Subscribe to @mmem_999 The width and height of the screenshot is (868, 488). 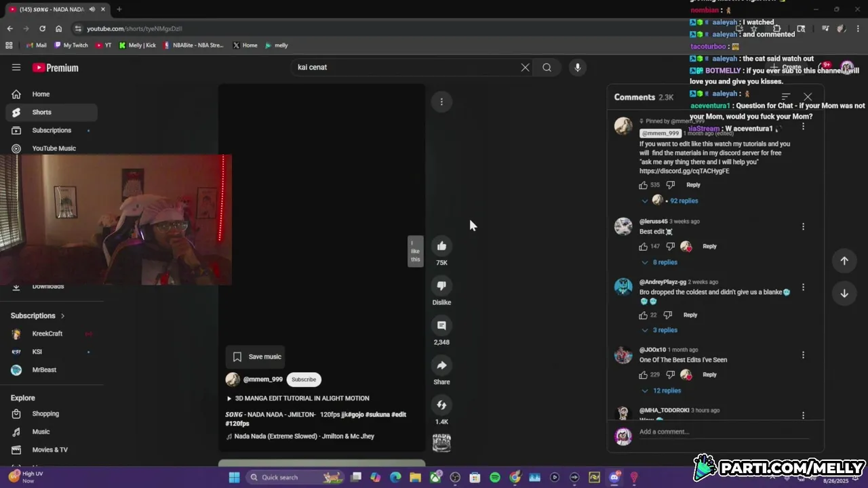click(304, 380)
